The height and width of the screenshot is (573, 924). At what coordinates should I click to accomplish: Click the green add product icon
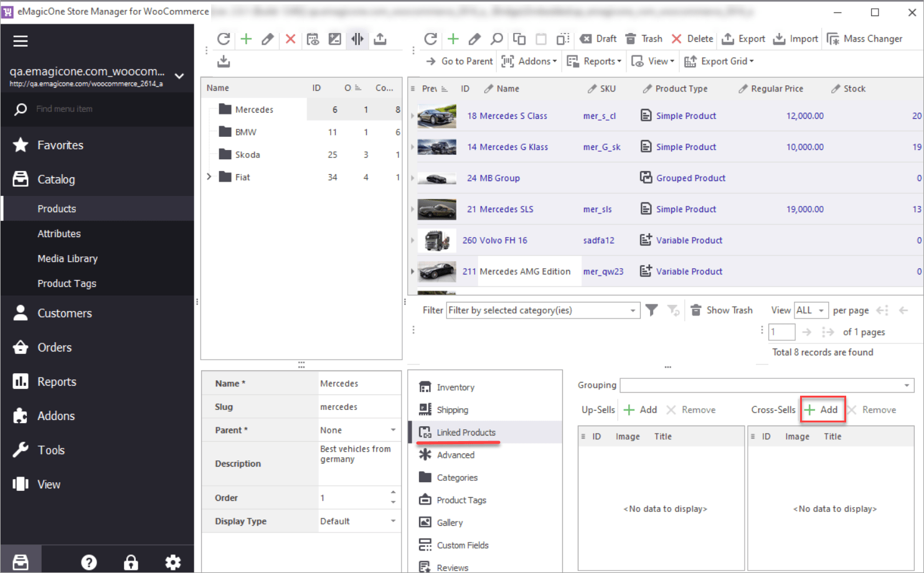point(453,39)
